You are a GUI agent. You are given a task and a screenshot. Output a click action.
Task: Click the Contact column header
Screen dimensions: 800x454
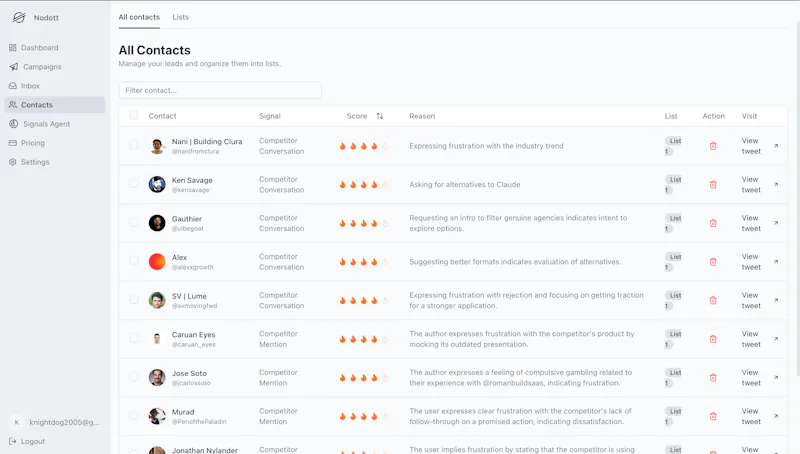click(162, 116)
